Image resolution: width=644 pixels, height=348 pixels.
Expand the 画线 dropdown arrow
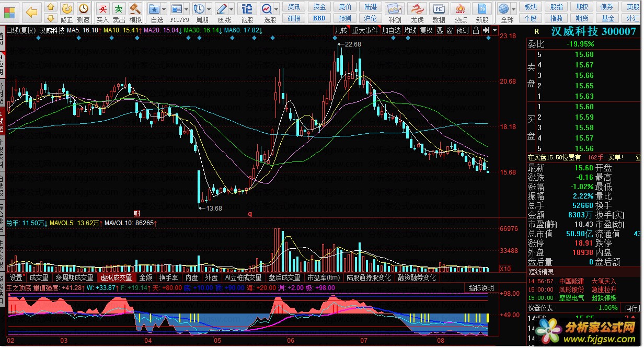(232, 9)
